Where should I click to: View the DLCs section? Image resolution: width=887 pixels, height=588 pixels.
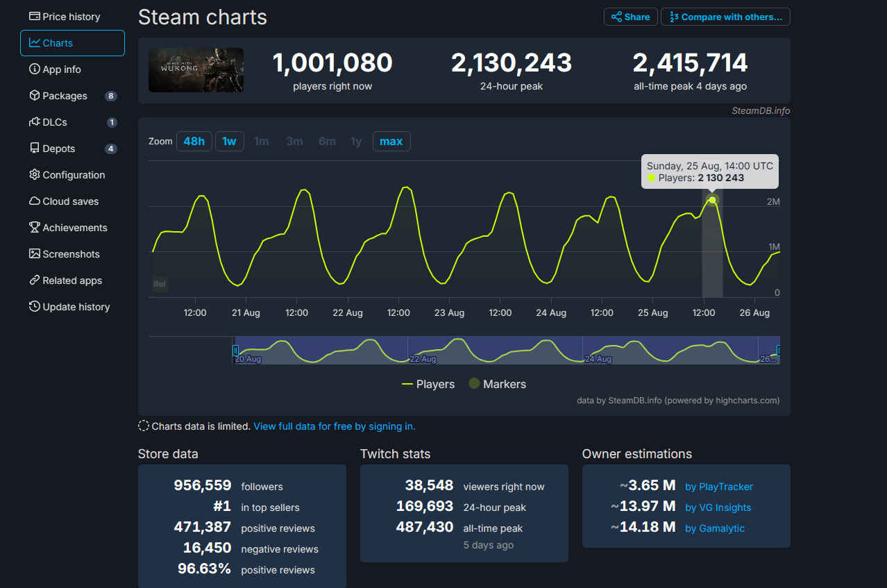click(x=56, y=121)
